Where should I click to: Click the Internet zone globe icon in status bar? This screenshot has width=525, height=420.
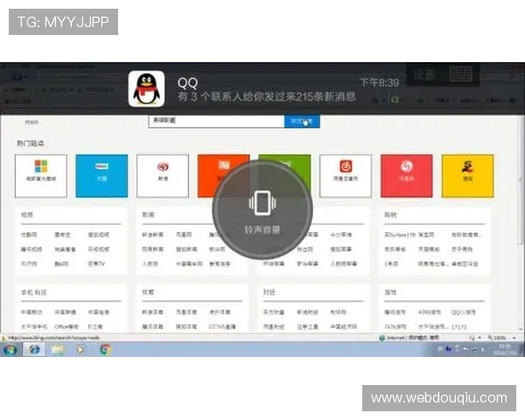coord(382,338)
